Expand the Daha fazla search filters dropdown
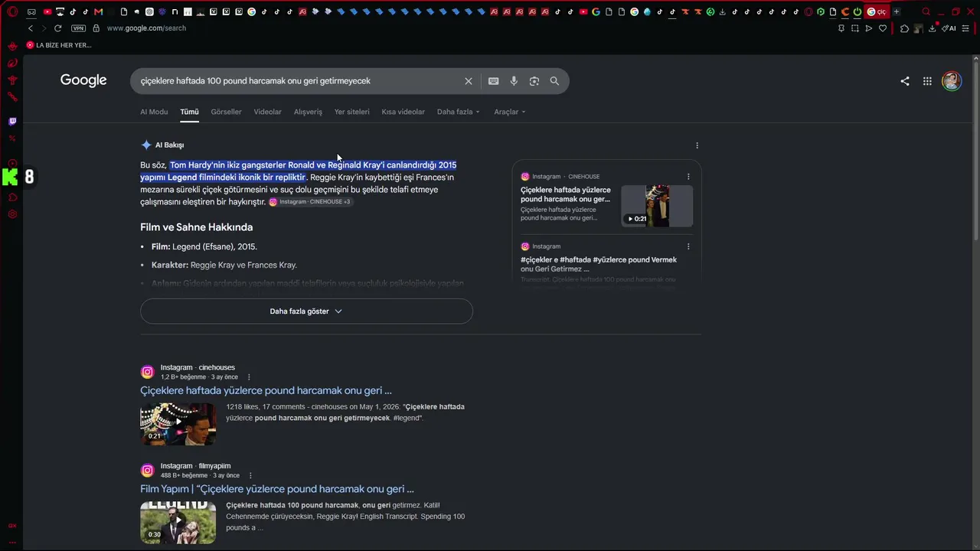Screen dimensions: 980x551 click(x=458, y=112)
